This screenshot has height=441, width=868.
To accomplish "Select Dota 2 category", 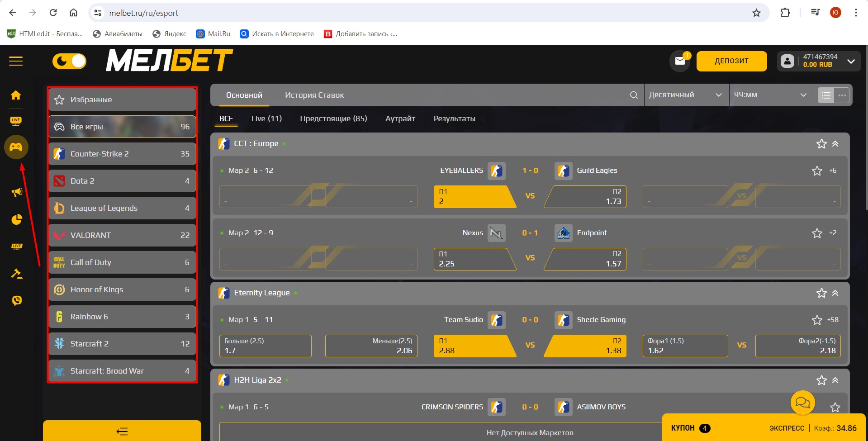I will [x=122, y=181].
